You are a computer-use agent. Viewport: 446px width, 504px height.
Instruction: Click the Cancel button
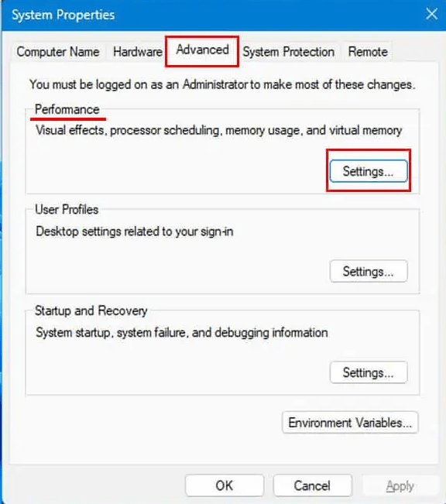tap(312, 485)
